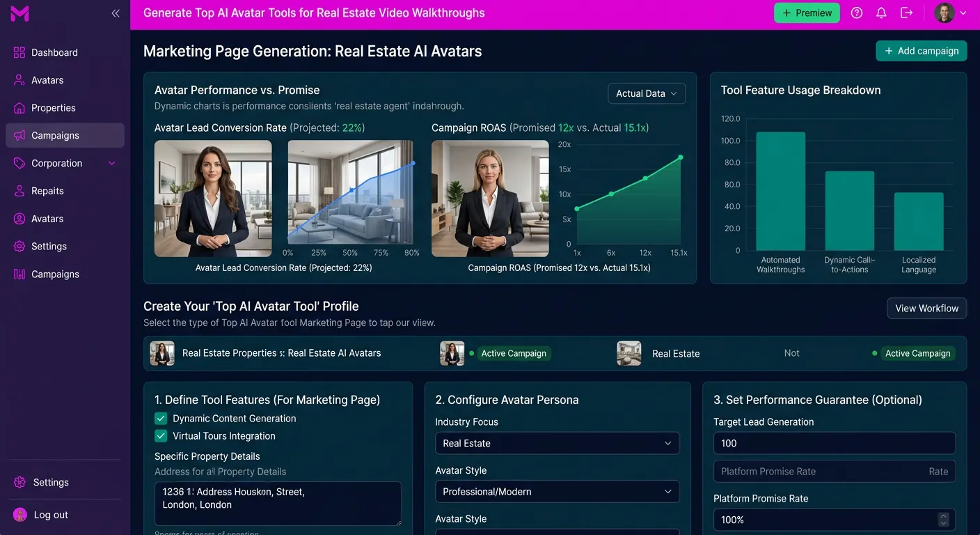Screen dimensions: 980x535
Task: Open the Industry Focus dropdown
Action: [x=557, y=443]
